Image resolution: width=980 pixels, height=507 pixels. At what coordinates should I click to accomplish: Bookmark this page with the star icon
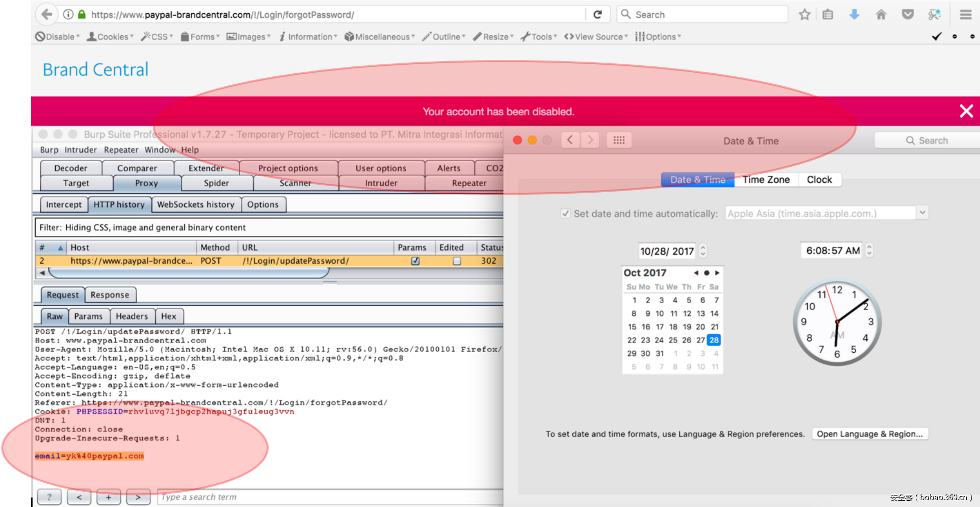pos(804,14)
